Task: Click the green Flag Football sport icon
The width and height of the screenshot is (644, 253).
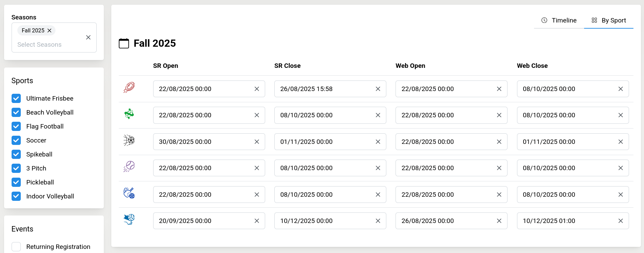Action: [x=129, y=114]
